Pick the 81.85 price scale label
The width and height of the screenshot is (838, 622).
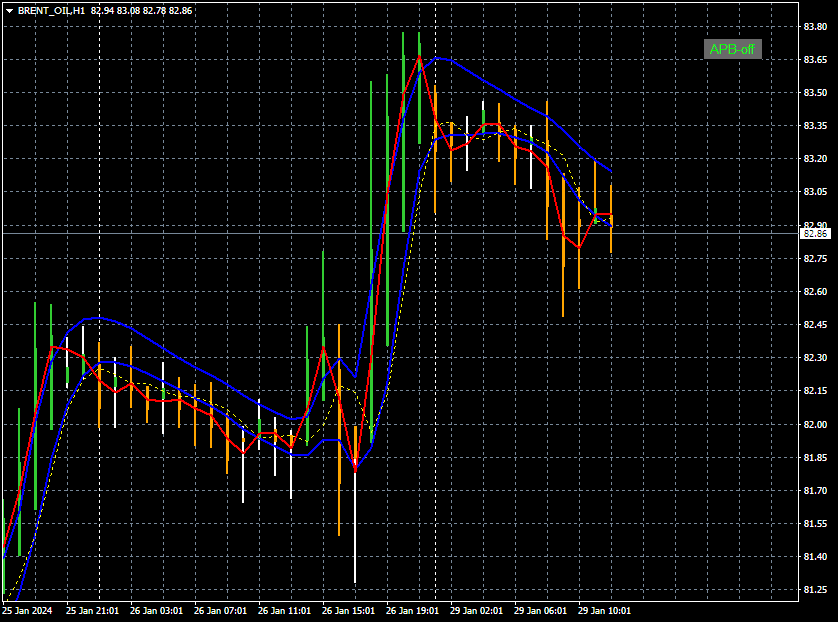tap(816, 458)
